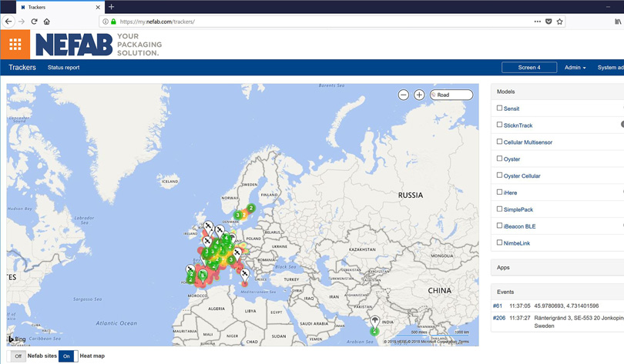Go to Trackers navigation item
Image resolution: width=624 pixels, height=364 pixels.
click(22, 68)
